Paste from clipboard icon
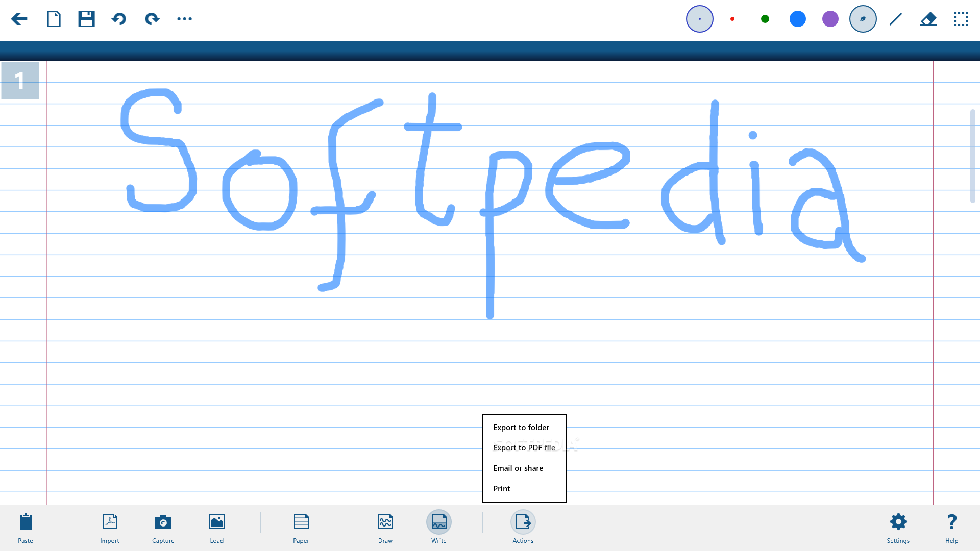This screenshot has width=980, height=551. pyautogui.click(x=26, y=528)
